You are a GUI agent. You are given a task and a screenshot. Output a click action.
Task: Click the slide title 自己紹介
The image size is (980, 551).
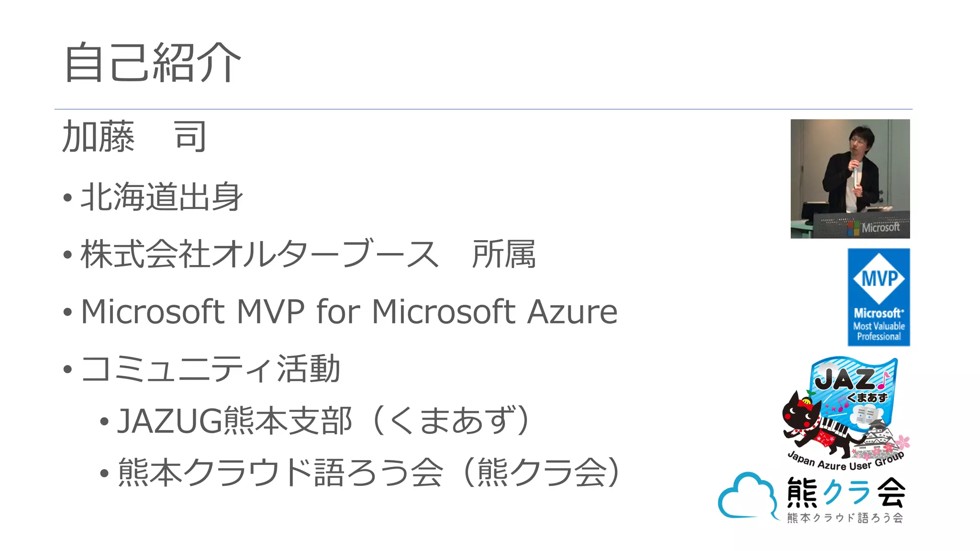click(152, 63)
